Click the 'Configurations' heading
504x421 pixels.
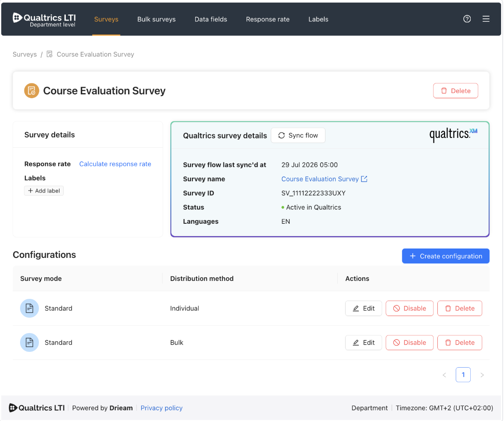pyautogui.click(x=44, y=254)
